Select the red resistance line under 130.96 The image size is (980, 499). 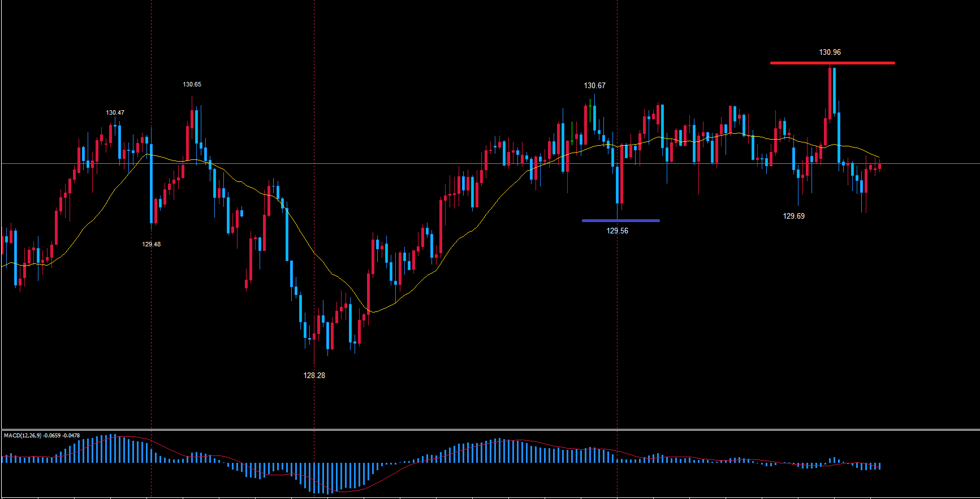pos(832,63)
